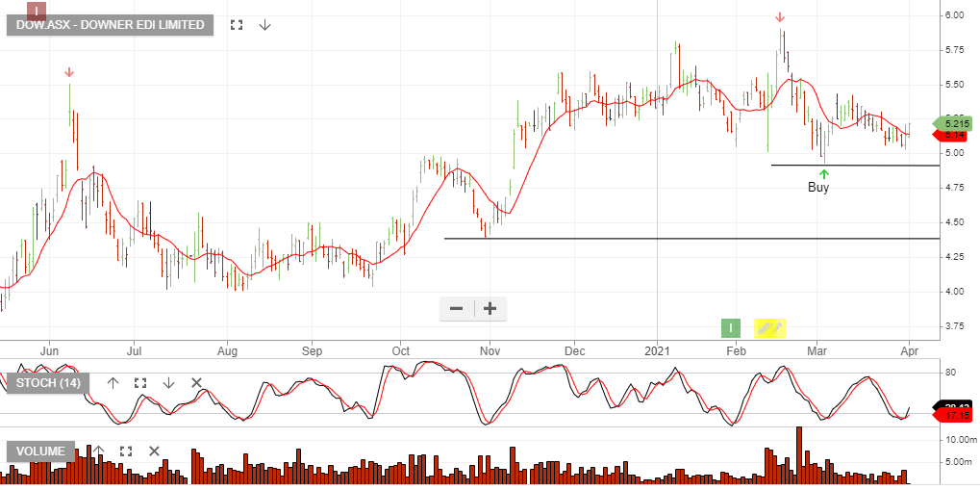Open the STOCH (14) indicator label
Image resolution: width=980 pixels, height=490 pixels.
coord(47,383)
